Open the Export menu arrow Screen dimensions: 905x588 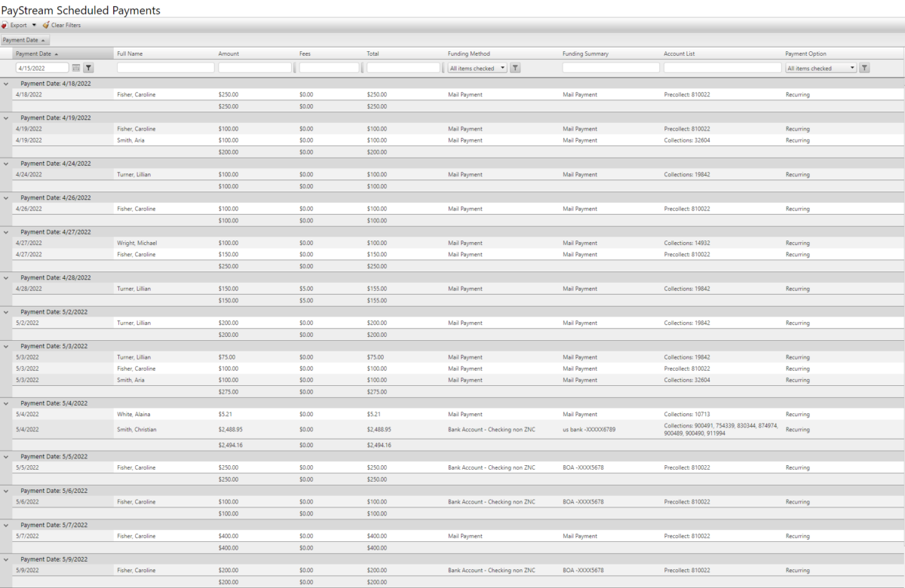34,25
